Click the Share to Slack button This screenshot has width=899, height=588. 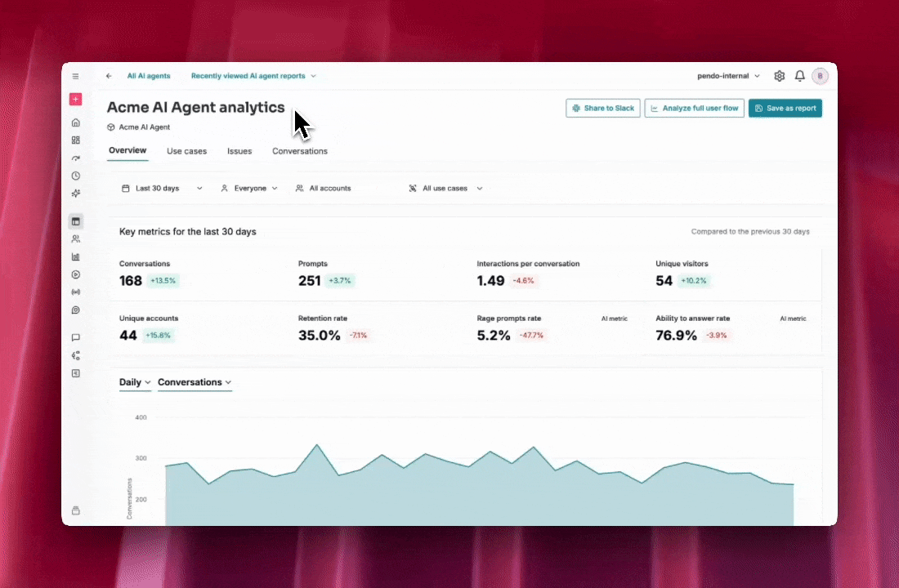point(602,108)
